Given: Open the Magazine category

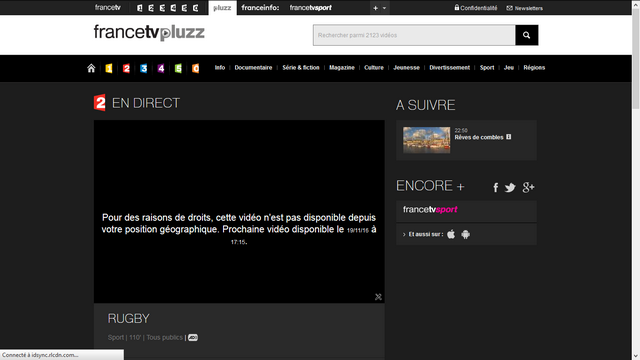Looking at the screenshot, I should 342,68.
